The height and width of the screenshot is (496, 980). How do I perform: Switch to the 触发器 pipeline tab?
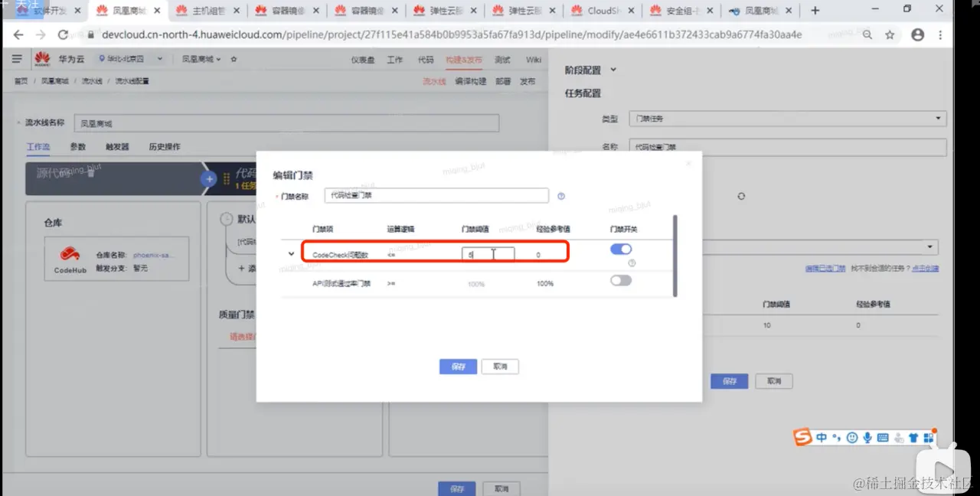pos(117,147)
